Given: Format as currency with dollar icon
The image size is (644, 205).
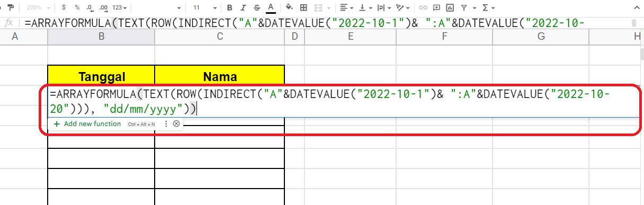Looking at the screenshot, I should click(x=64, y=8).
